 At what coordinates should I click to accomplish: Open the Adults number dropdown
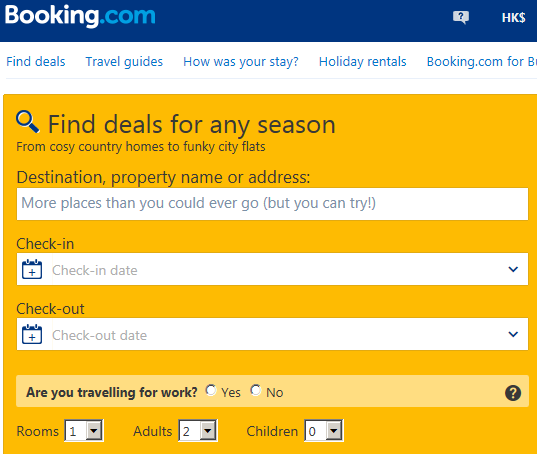[x=198, y=431]
